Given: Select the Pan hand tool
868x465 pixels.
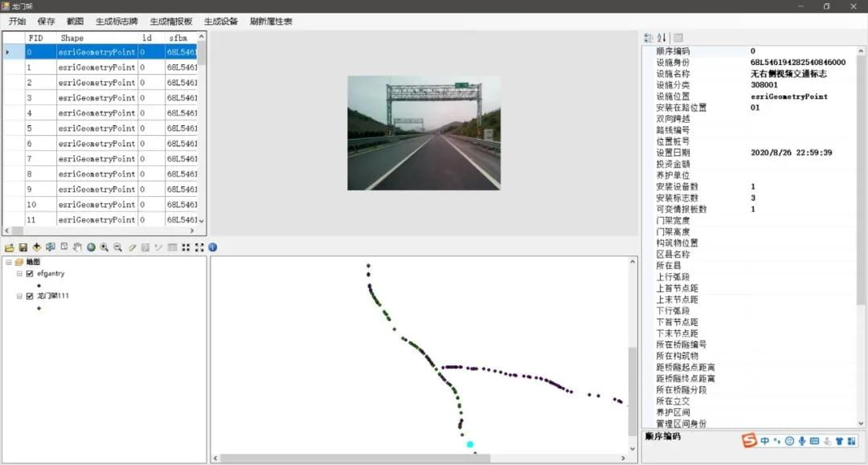Looking at the screenshot, I should (x=77, y=247).
